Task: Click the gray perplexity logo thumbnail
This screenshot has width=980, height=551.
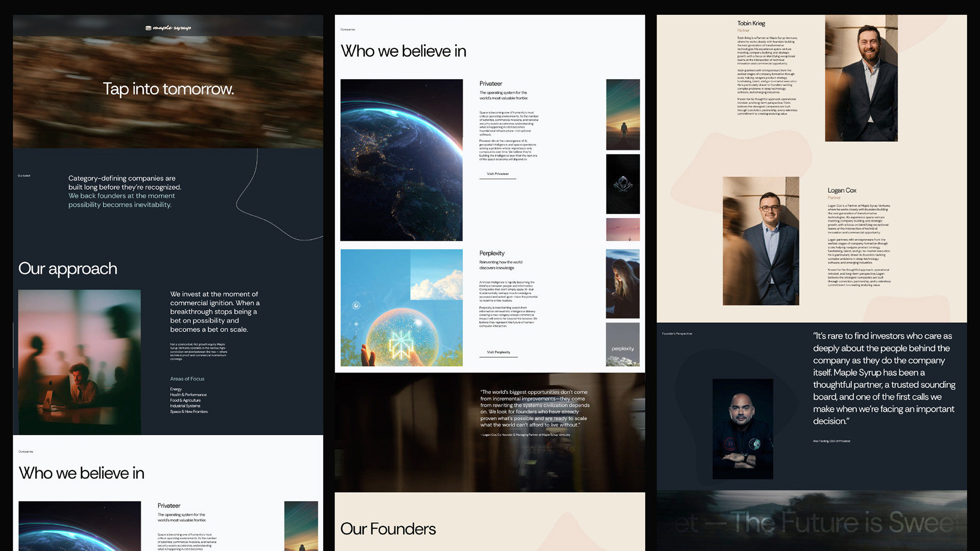Action: click(x=623, y=344)
